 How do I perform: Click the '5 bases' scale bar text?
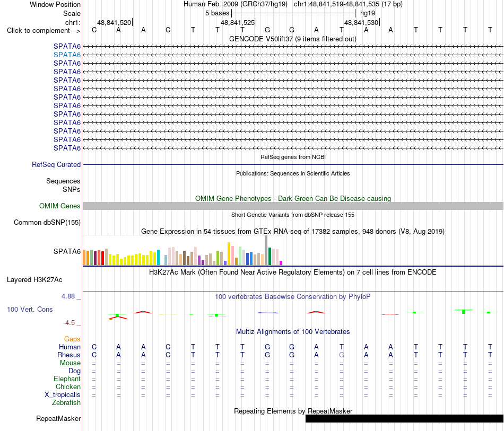coord(218,13)
